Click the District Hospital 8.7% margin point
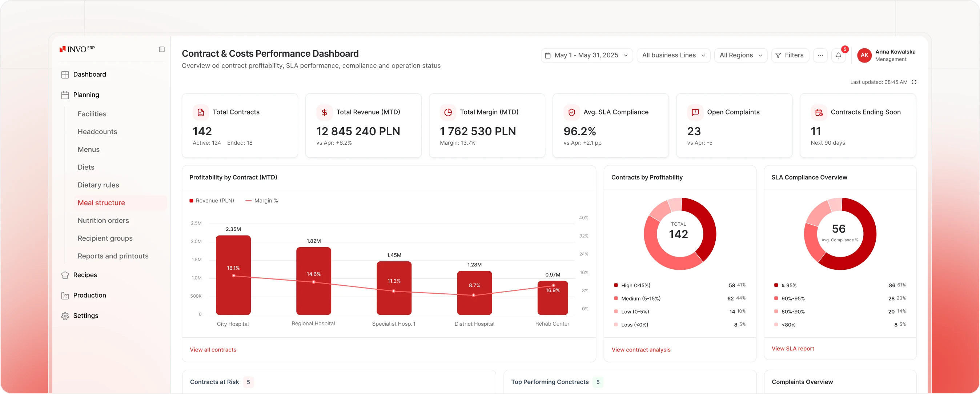 [x=474, y=295]
